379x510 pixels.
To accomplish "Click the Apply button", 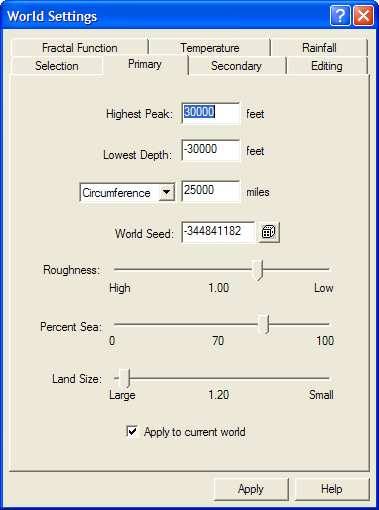I will click(251, 489).
